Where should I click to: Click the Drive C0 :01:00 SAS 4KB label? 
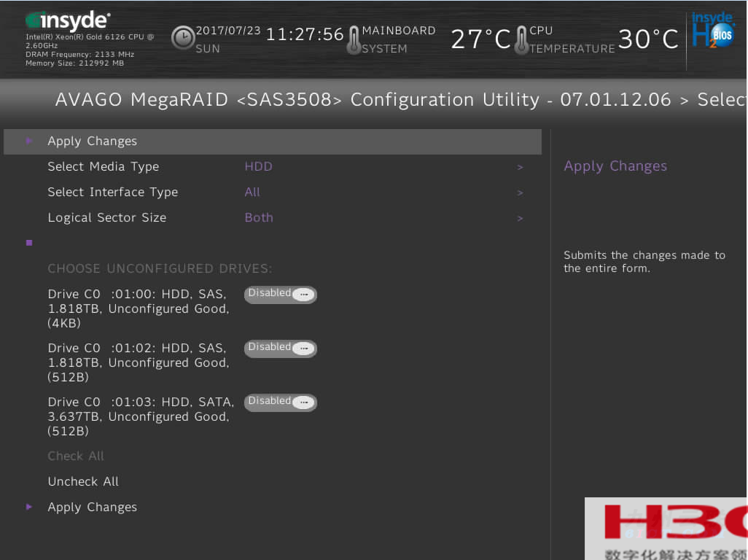(139, 308)
